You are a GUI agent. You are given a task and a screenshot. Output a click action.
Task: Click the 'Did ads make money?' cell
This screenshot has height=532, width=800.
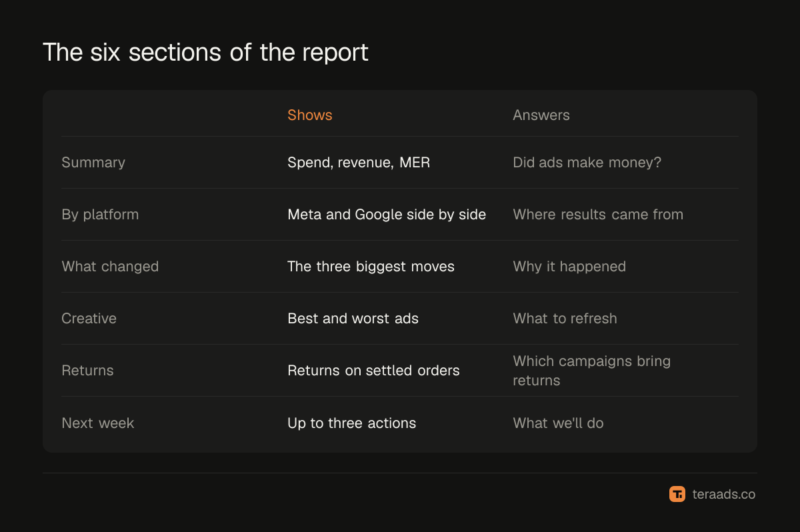coord(587,162)
